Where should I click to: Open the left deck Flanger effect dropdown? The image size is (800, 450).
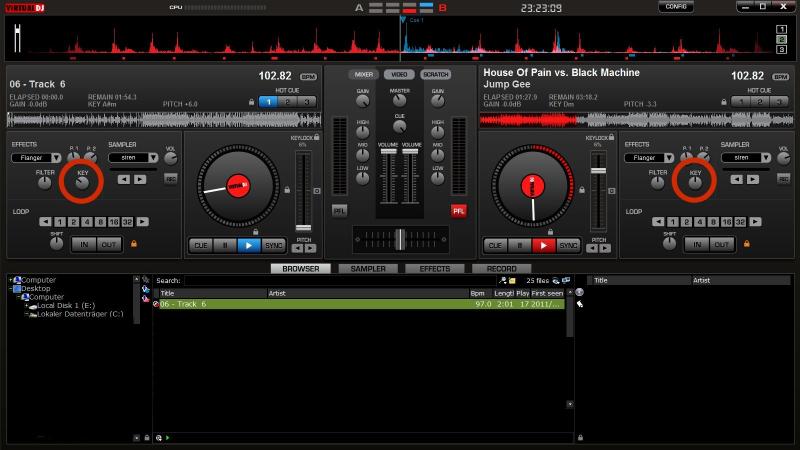pos(56,158)
